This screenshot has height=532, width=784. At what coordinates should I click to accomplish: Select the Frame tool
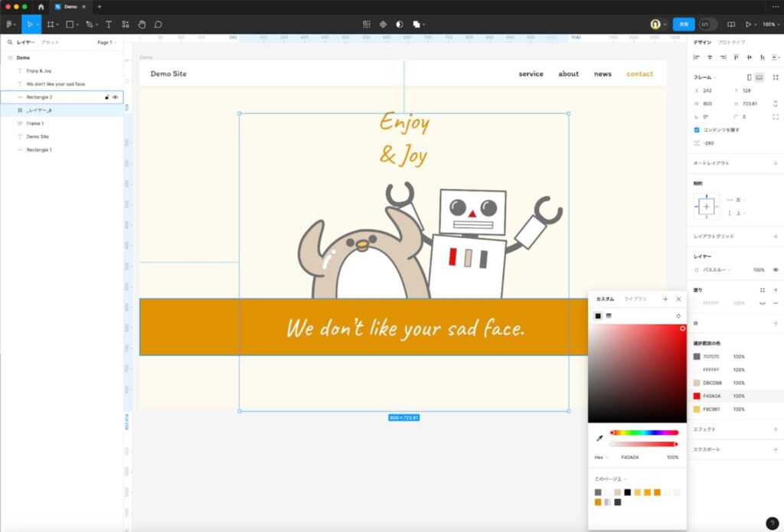tap(51, 24)
